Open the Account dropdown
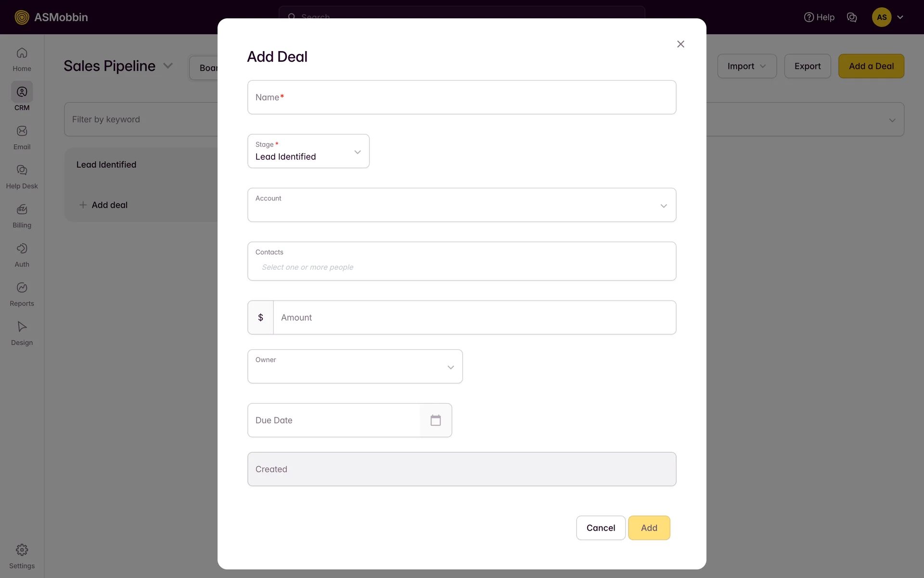The width and height of the screenshot is (924, 578). coord(462,205)
